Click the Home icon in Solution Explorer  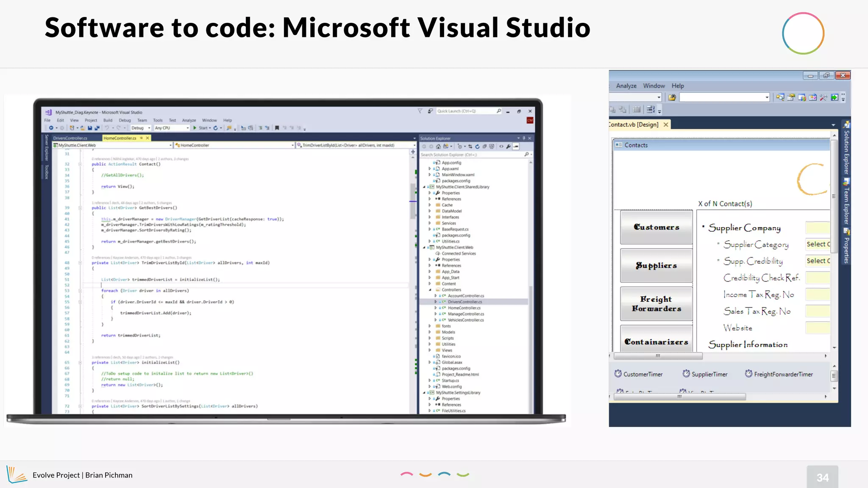point(438,147)
